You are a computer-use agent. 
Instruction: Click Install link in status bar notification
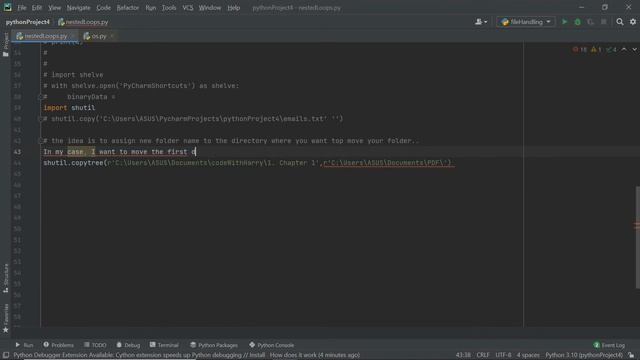tap(257, 356)
